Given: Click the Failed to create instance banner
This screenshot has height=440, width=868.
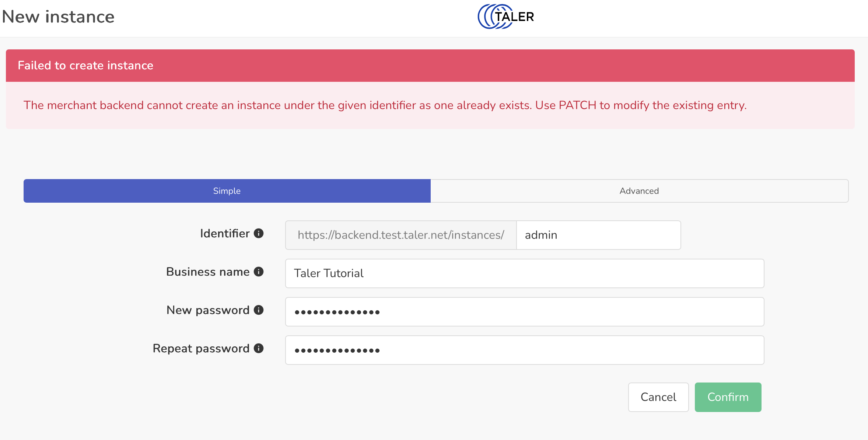Looking at the screenshot, I should point(430,66).
